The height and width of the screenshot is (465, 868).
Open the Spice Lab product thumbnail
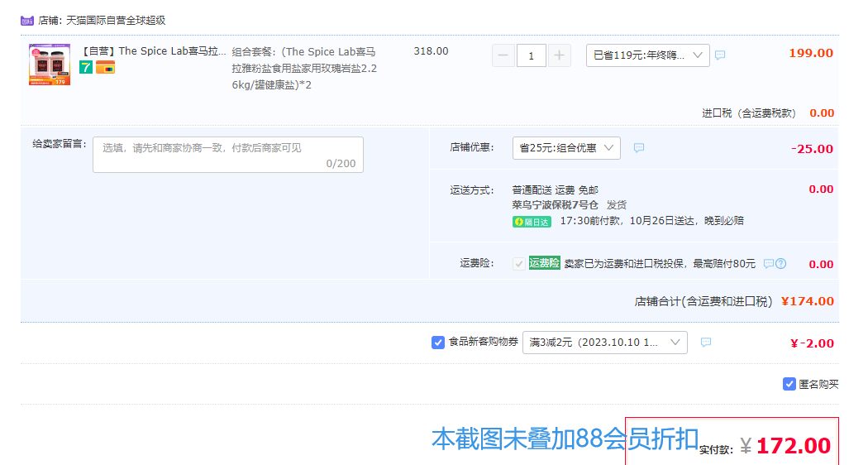[50, 65]
